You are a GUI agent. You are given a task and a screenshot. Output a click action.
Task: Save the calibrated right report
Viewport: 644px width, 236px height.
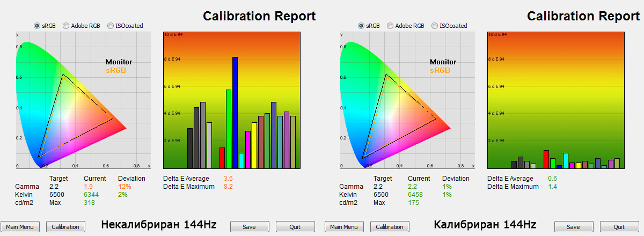point(574,227)
